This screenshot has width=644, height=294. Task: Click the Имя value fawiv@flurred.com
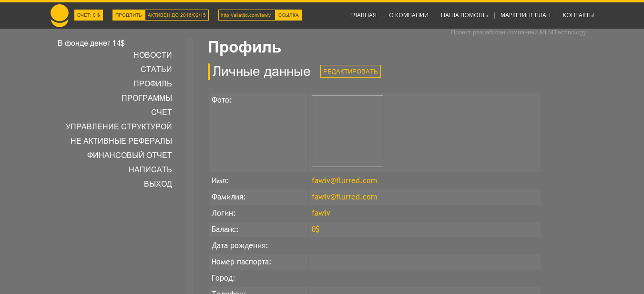point(344,181)
